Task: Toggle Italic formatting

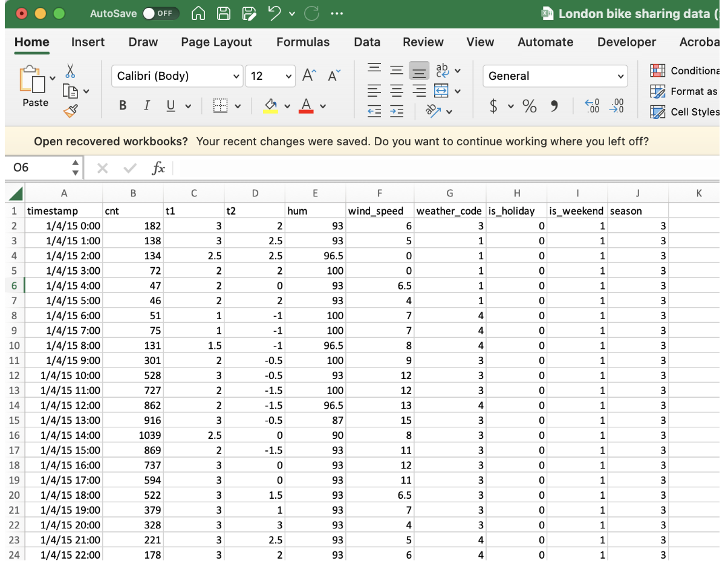Action: (146, 106)
